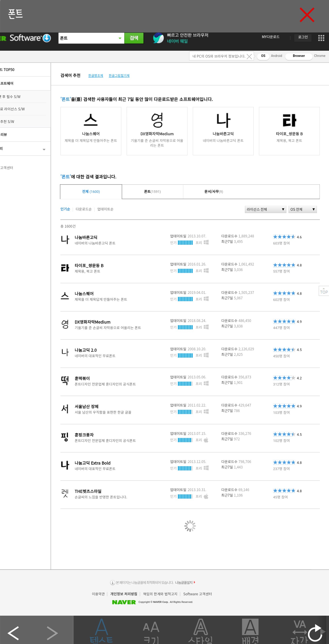Screen dimensions: 329x644
Task: Switch to the 폰트(1591) tab
Action: (152, 192)
